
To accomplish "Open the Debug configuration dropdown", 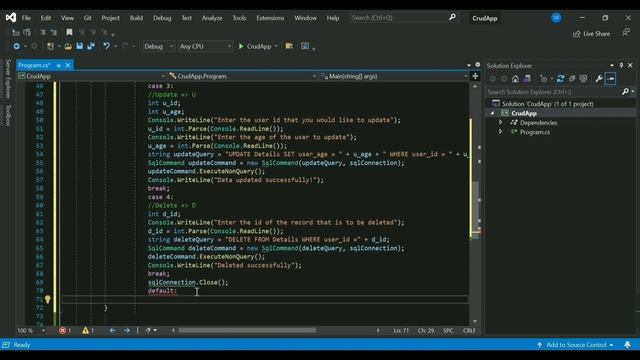I will point(158,46).
